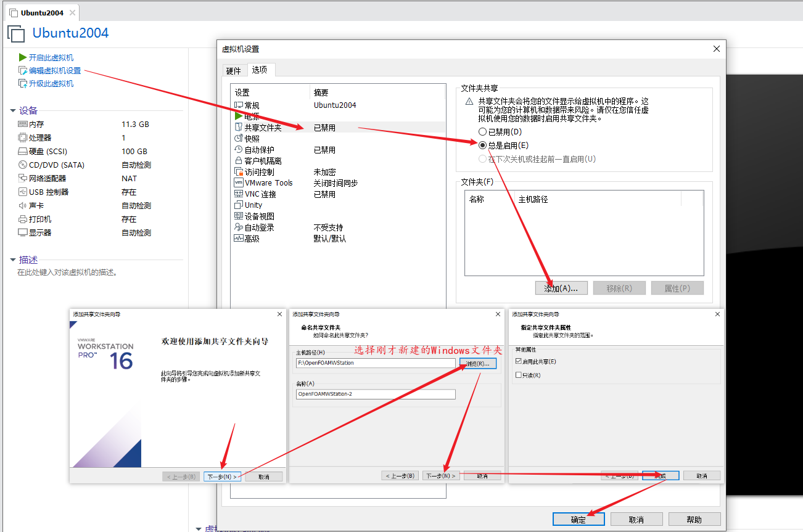The image size is (803, 532).
Task: Click the 内存 memory icon in device list
Action: pyautogui.click(x=23, y=124)
